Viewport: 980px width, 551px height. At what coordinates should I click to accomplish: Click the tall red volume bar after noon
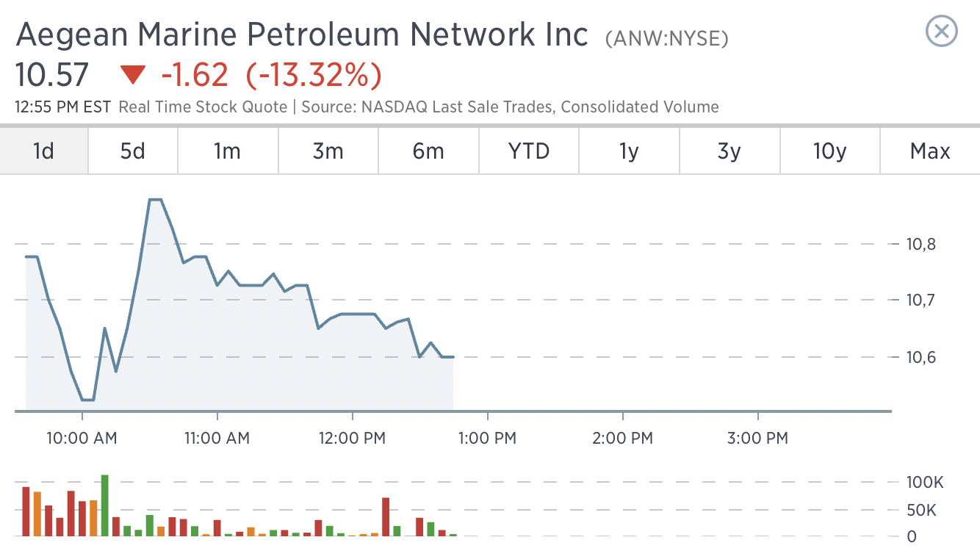(386, 516)
